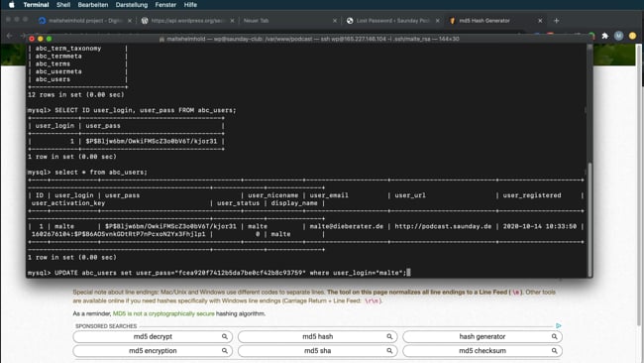Viewport: 644px width, 363px height.
Task: Click the 'http://podcast.saunday.de' URL value
Action: [x=443, y=226]
